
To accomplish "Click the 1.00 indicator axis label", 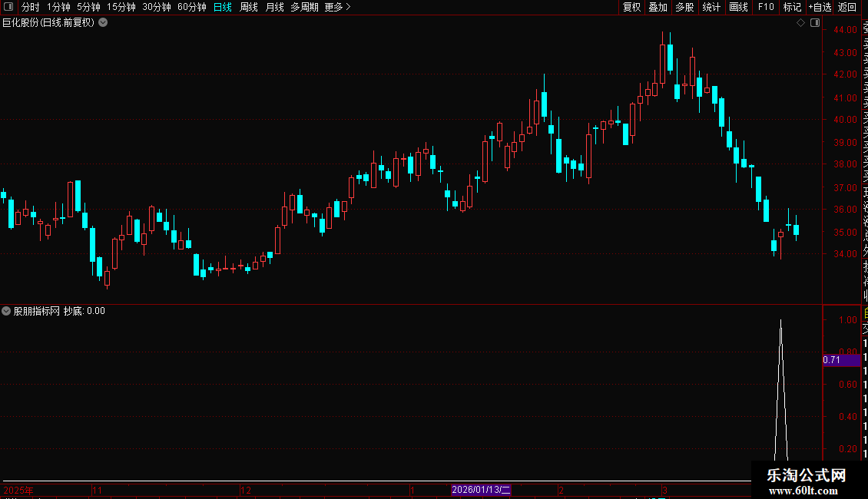I will click(x=848, y=320).
